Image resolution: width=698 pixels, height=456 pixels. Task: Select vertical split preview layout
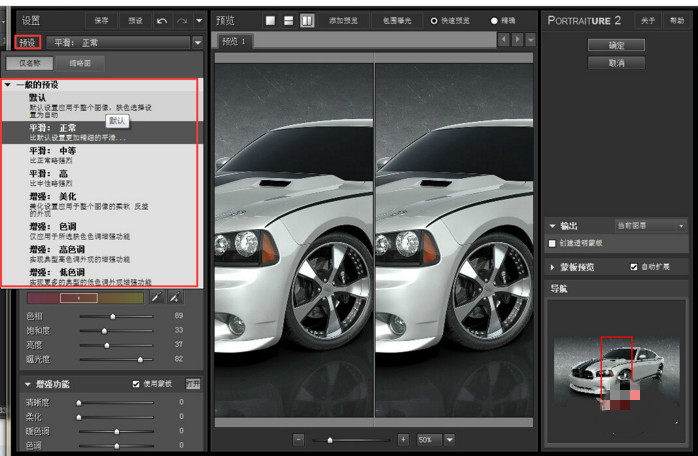tap(306, 20)
